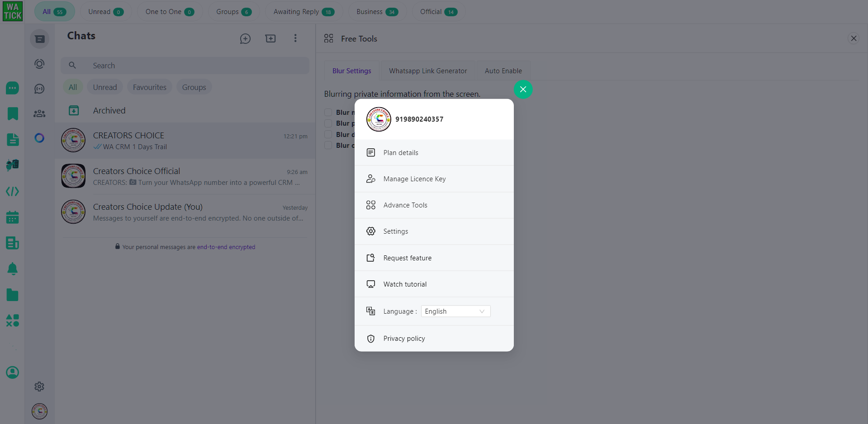Click the Favourites filter chip
The width and height of the screenshot is (868, 424).
[150, 87]
